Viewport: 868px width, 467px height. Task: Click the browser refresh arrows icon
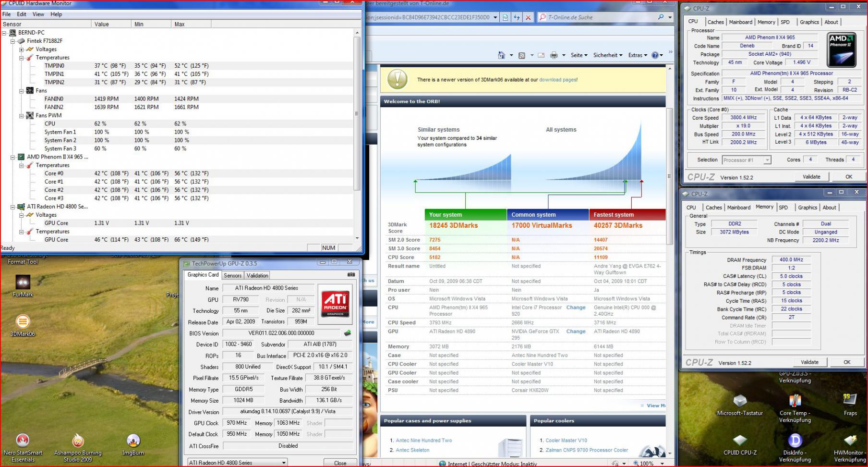[517, 17]
